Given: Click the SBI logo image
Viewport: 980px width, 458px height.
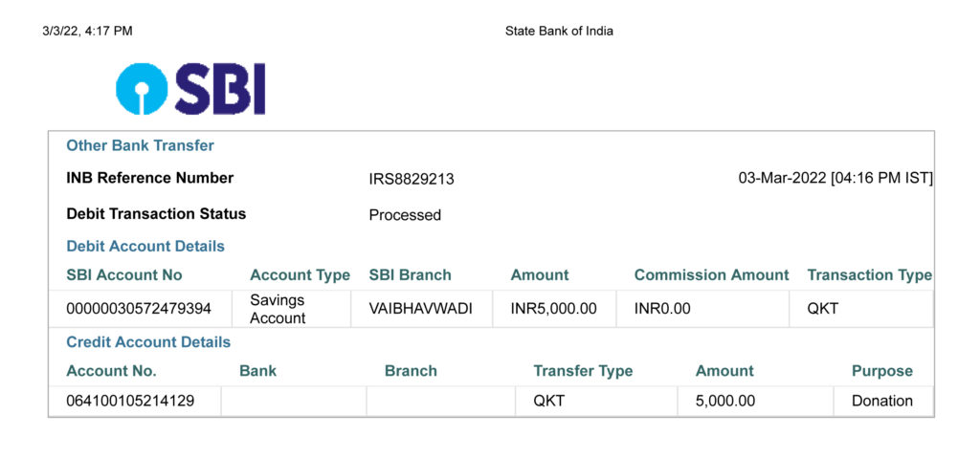Looking at the screenshot, I should tap(190, 89).
